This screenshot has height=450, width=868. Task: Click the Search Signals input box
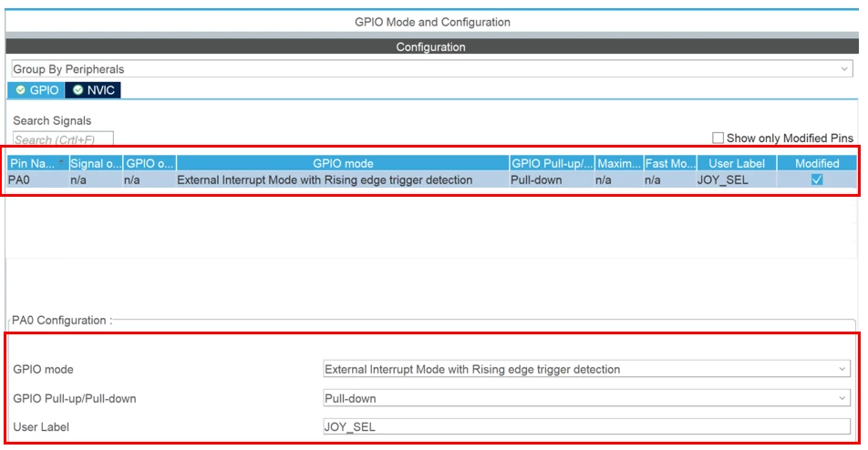click(x=63, y=138)
